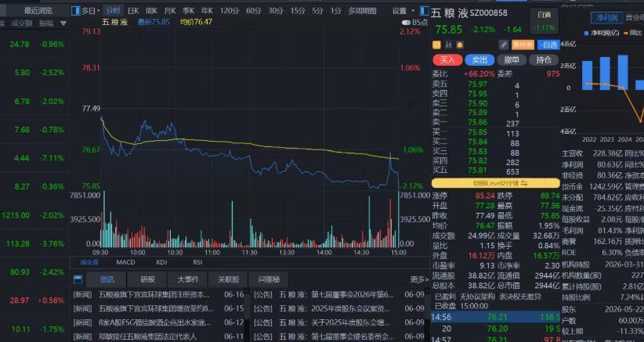Switch to 季K chart
Viewport: 644px width, 342px height.
189,11
